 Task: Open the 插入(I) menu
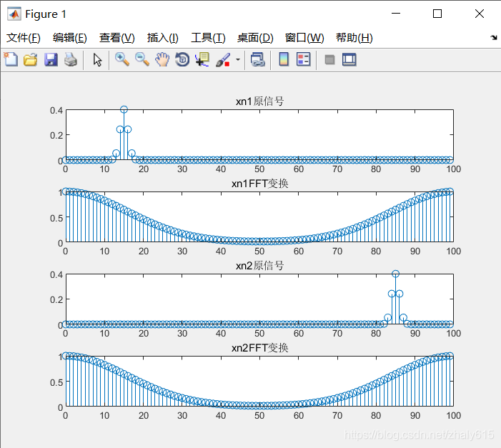163,38
